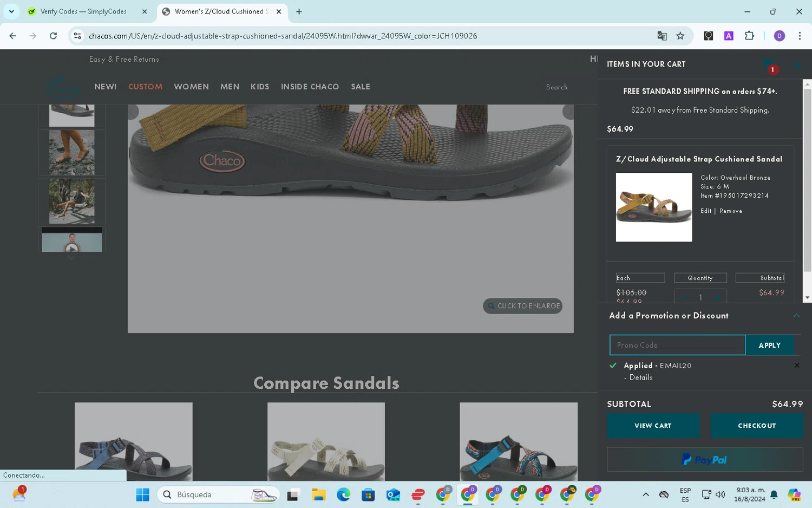Click the taskbar Búsqueda search box
This screenshot has width=812, height=508.
218,494
